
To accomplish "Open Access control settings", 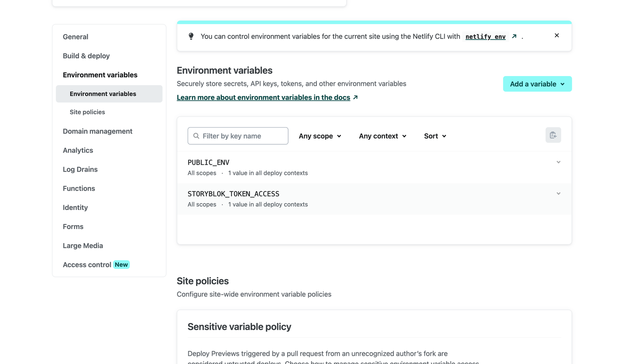I will click(87, 265).
